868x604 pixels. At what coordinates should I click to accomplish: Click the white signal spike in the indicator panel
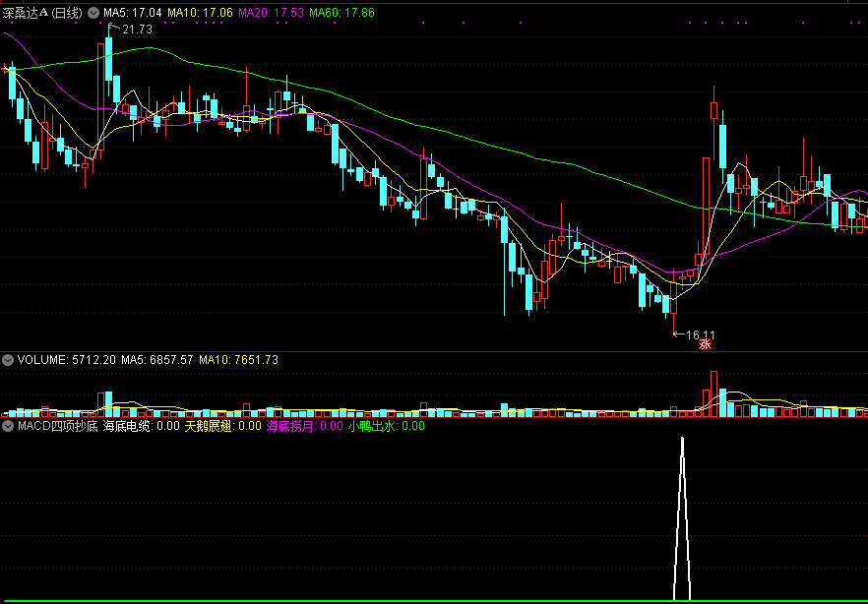(682, 518)
